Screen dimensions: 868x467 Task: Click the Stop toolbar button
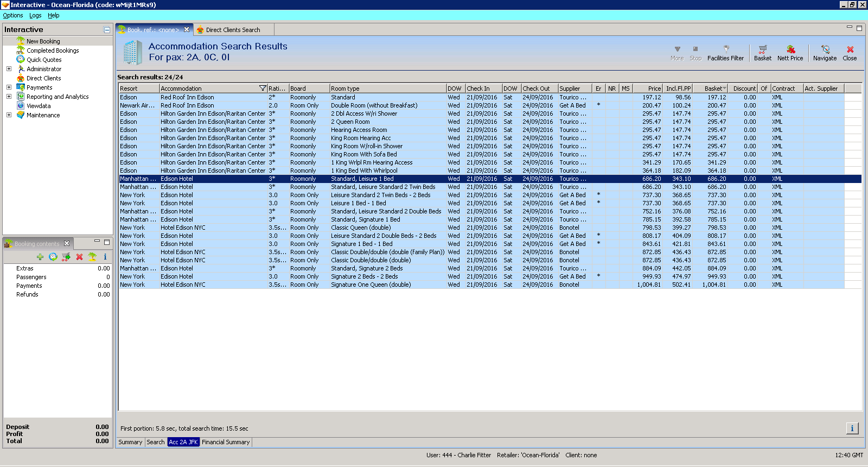(x=695, y=53)
